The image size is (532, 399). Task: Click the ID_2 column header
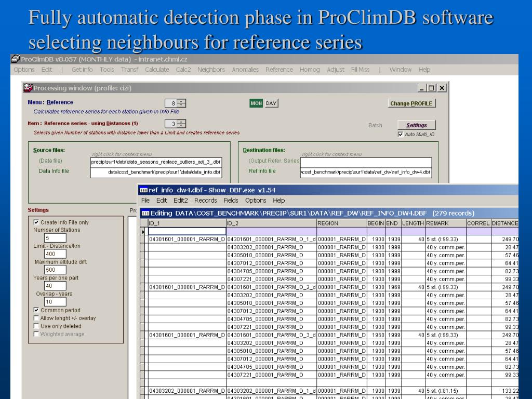[271, 223]
